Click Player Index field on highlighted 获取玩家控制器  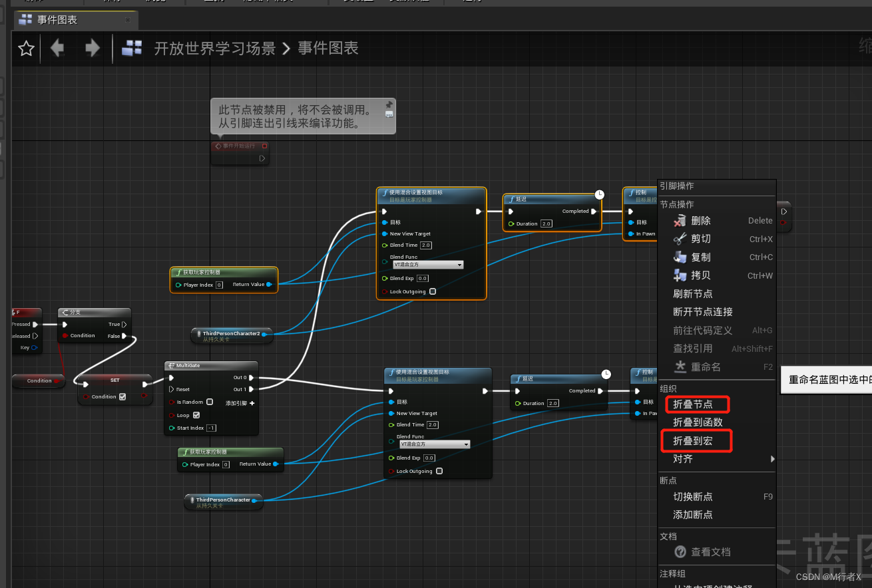pyautogui.click(x=219, y=285)
